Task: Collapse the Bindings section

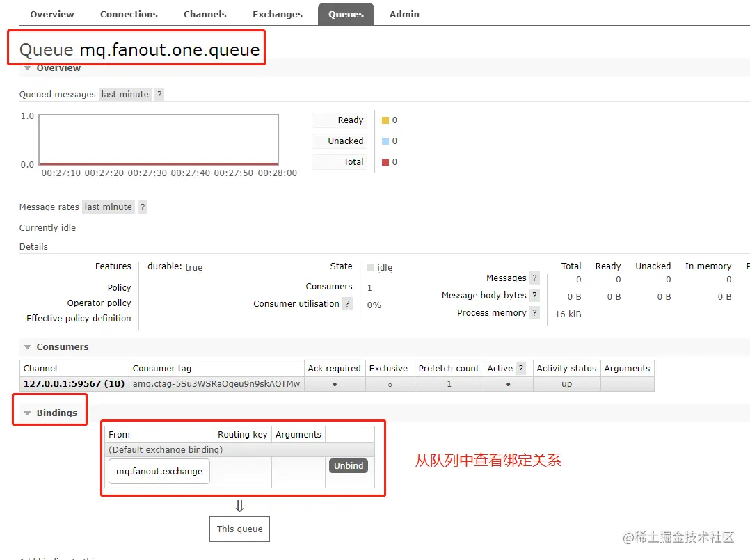Action: (26, 412)
